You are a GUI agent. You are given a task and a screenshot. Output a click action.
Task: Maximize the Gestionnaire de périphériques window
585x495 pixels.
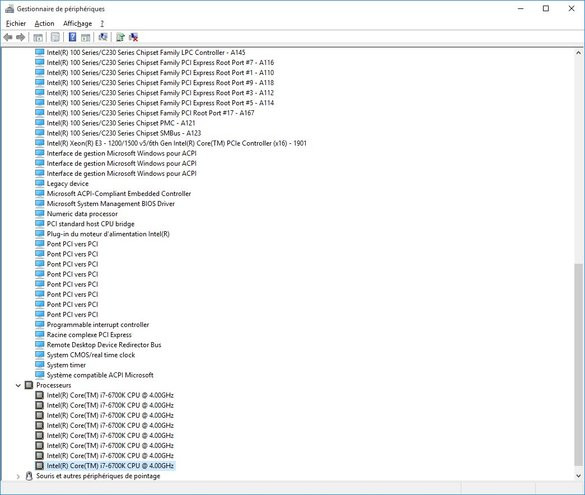[x=546, y=8]
